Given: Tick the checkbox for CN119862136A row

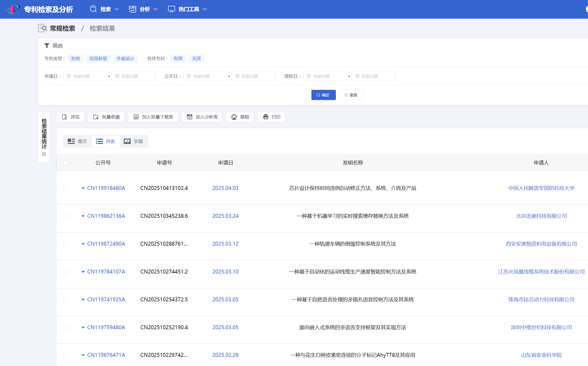Looking at the screenshot, I should (x=65, y=216).
